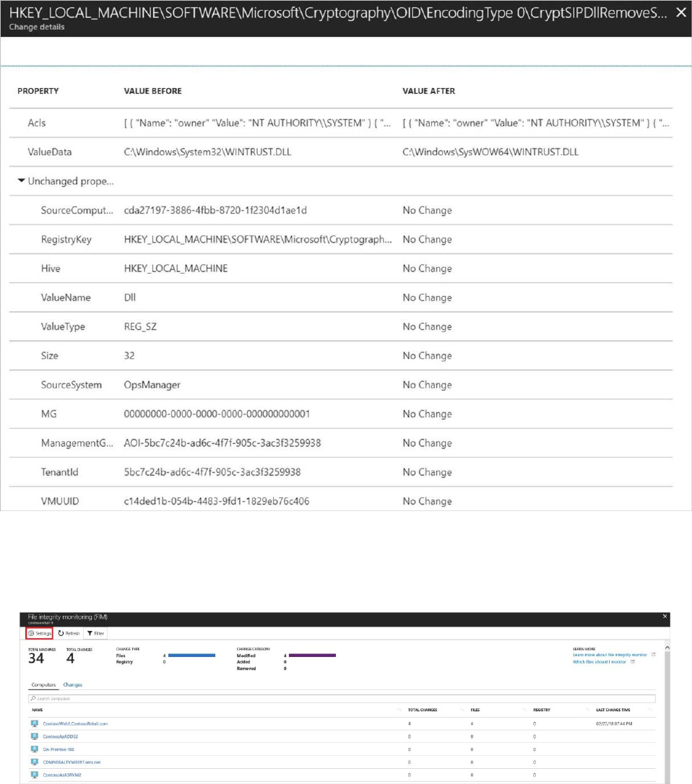Select the SourceSystem property row
This screenshot has width=692, height=784.
341,385
